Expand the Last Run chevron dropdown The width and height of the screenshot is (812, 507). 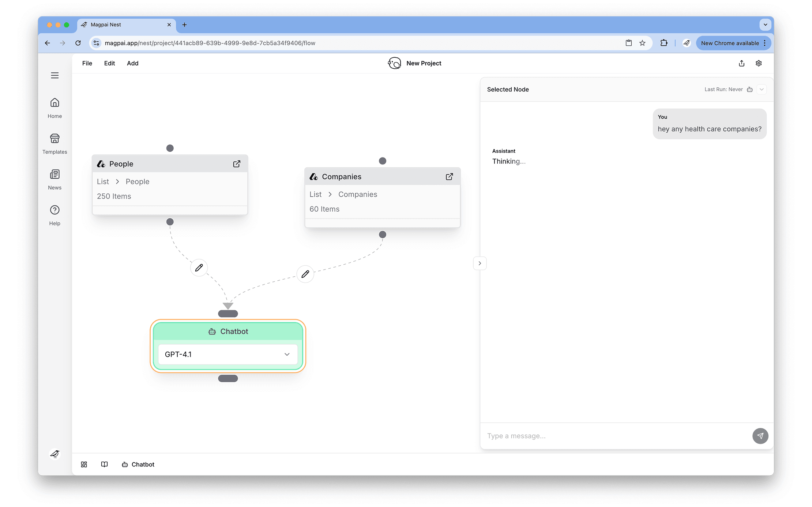pyautogui.click(x=762, y=90)
